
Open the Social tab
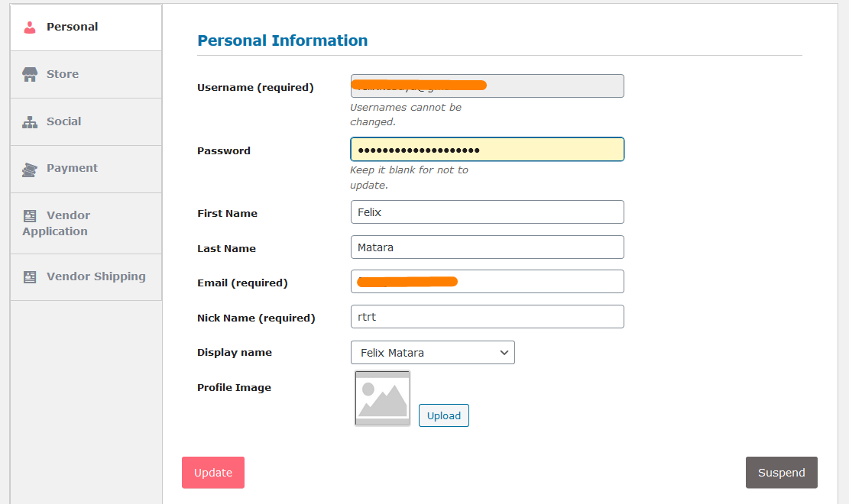point(86,122)
